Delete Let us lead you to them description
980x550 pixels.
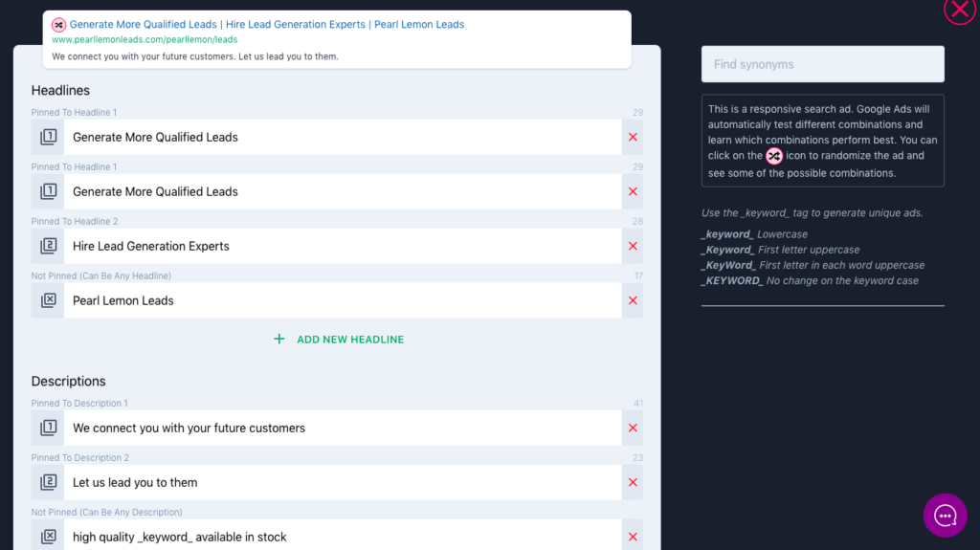633,482
